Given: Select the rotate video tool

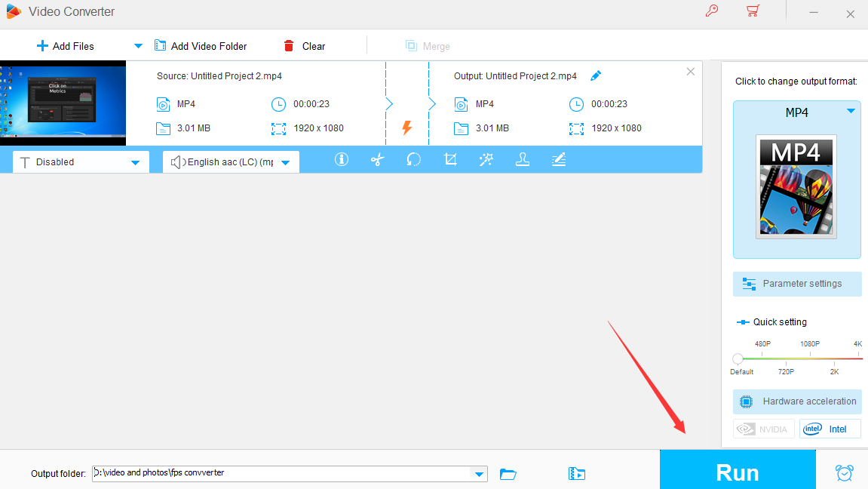Looking at the screenshot, I should pos(413,159).
